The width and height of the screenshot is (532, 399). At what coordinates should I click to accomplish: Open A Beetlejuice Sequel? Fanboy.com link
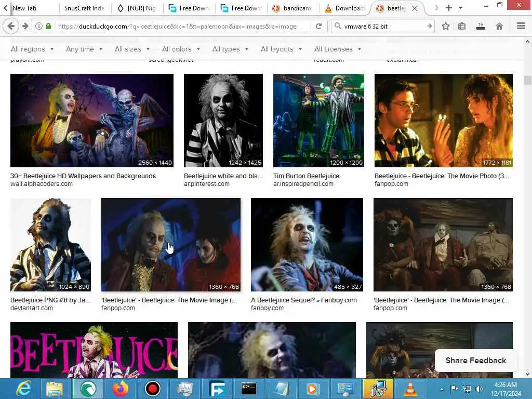(303, 300)
